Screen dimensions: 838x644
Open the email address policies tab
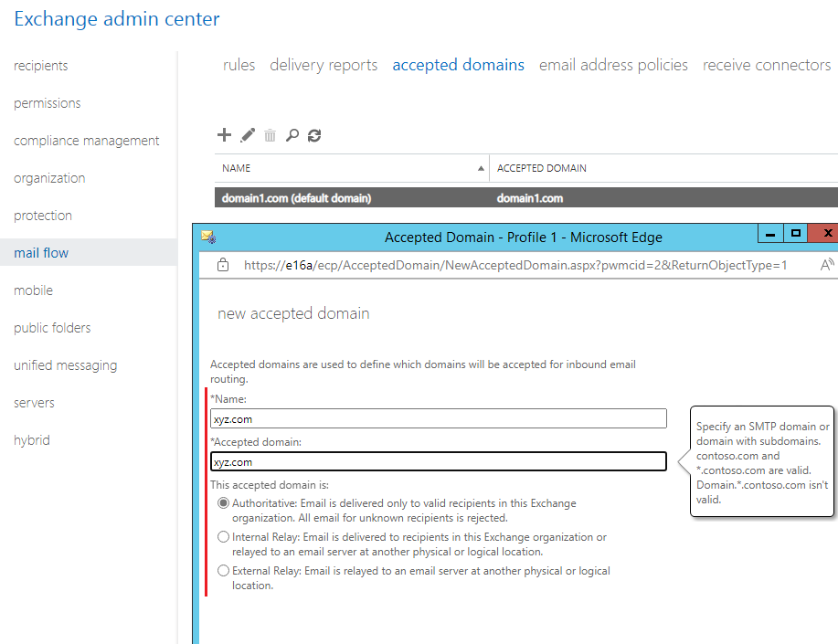point(613,65)
